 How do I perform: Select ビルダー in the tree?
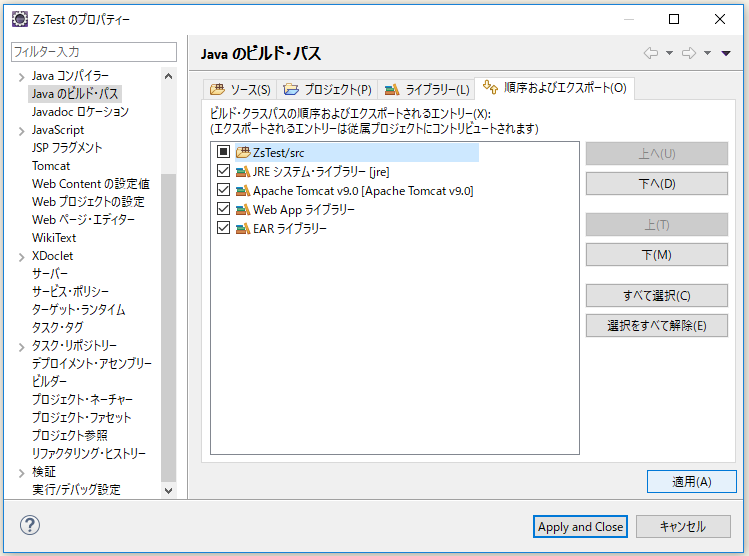(49, 381)
